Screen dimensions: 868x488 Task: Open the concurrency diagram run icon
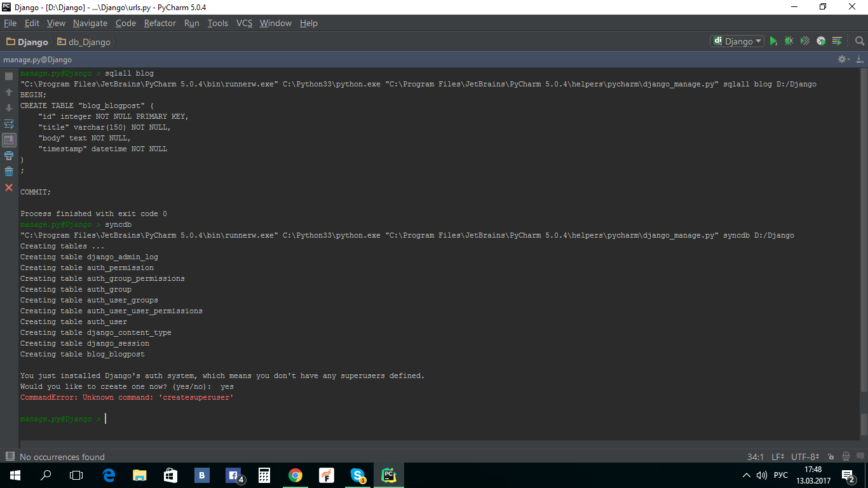(x=837, y=41)
